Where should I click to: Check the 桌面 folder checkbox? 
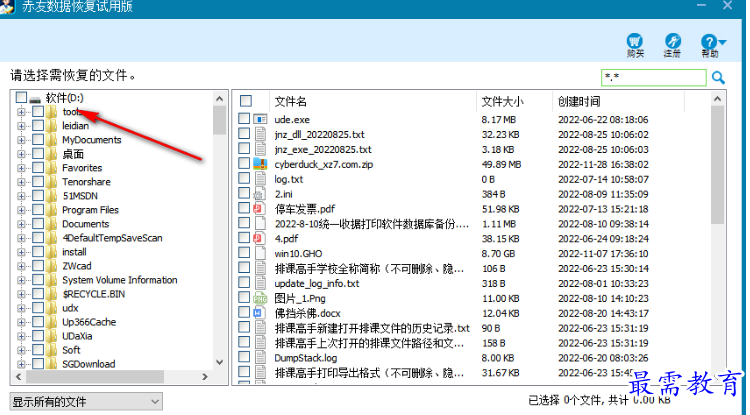coord(38,154)
